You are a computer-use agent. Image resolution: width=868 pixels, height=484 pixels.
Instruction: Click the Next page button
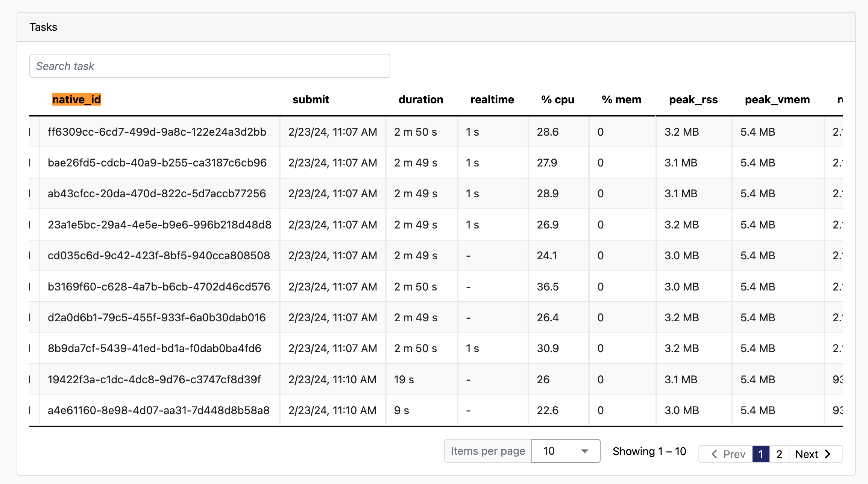point(815,454)
